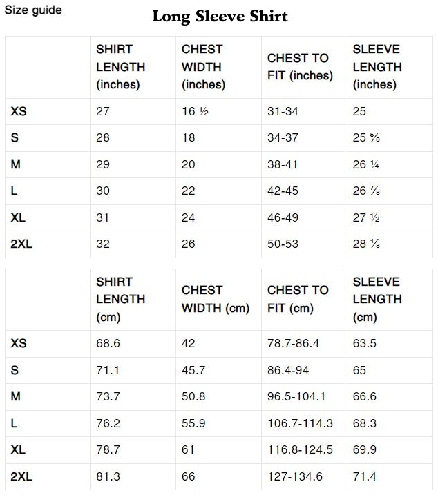Click the CHEST TO FIT (inches) header

[x=298, y=67]
